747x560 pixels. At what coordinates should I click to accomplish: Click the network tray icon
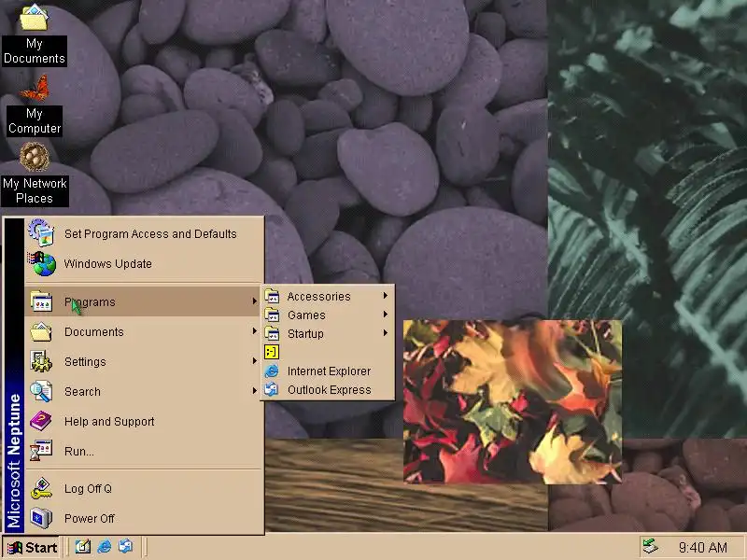650,547
